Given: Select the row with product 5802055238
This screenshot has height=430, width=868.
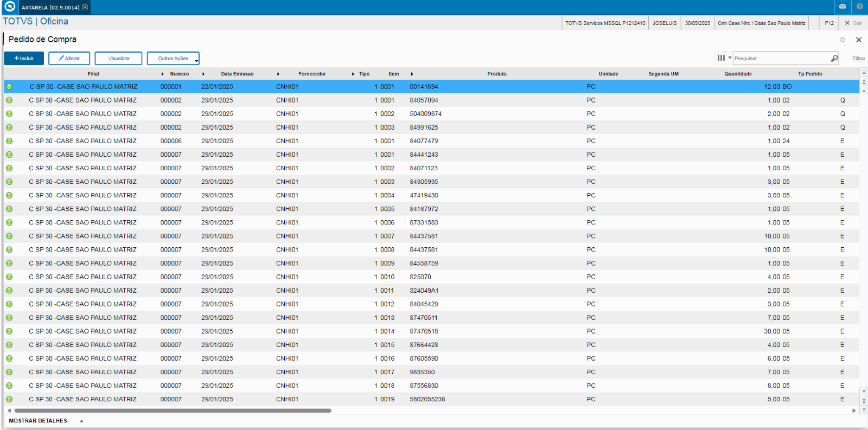Looking at the screenshot, I should pyautogui.click(x=431, y=399).
